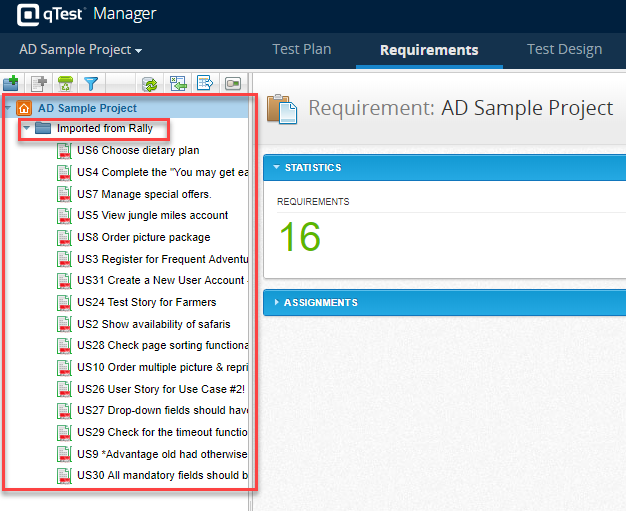Collapse the Imported from Rally folder
The image size is (626, 511).
coord(27,128)
